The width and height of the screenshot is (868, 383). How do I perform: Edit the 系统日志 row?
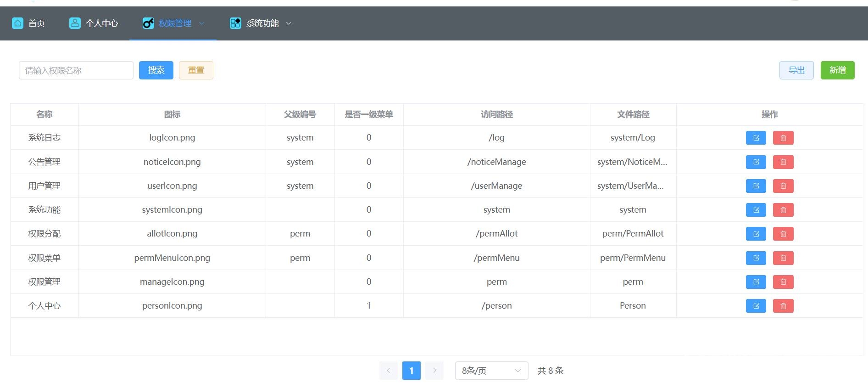756,138
